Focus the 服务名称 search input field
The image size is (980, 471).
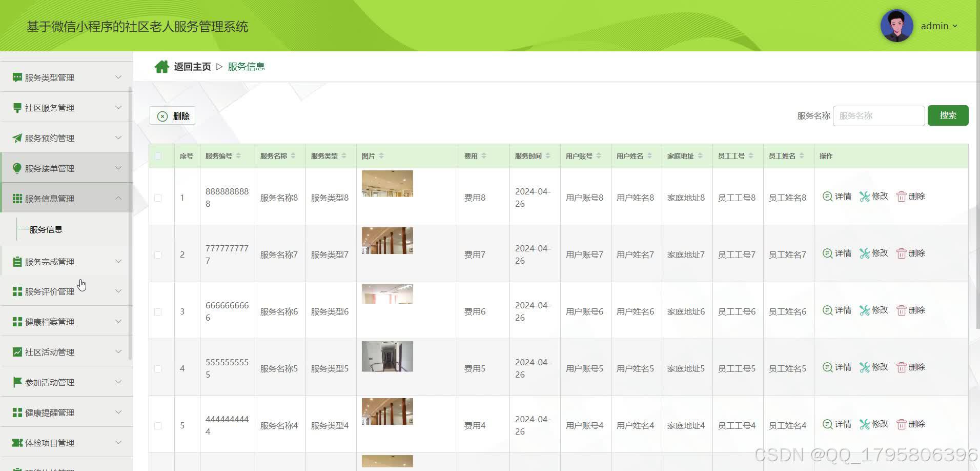(879, 116)
